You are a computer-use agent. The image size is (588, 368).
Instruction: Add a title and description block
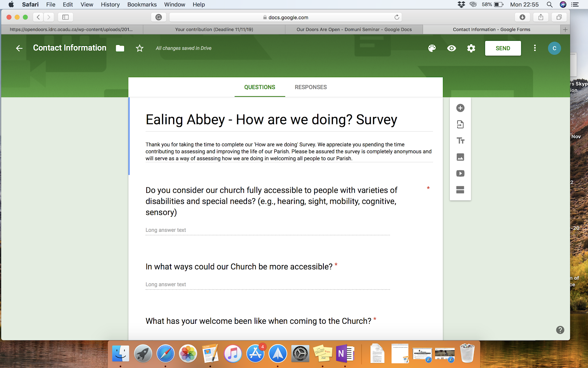[x=460, y=141]
